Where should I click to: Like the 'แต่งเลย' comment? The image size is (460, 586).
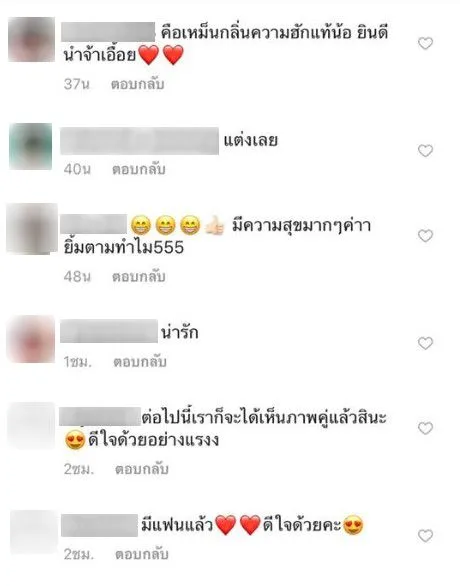click(425, 151)
